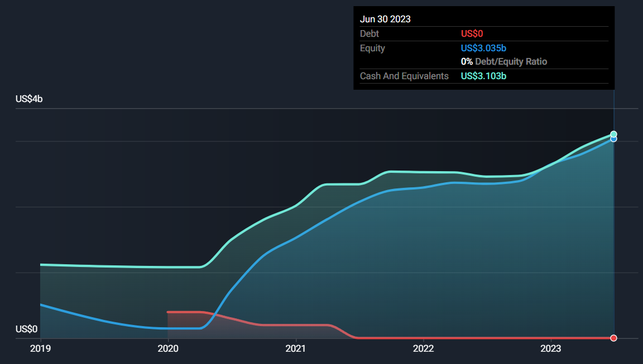Click the US$3.035b equity value
This screenshot has height=364, width=643.
(x=483, y=48)
